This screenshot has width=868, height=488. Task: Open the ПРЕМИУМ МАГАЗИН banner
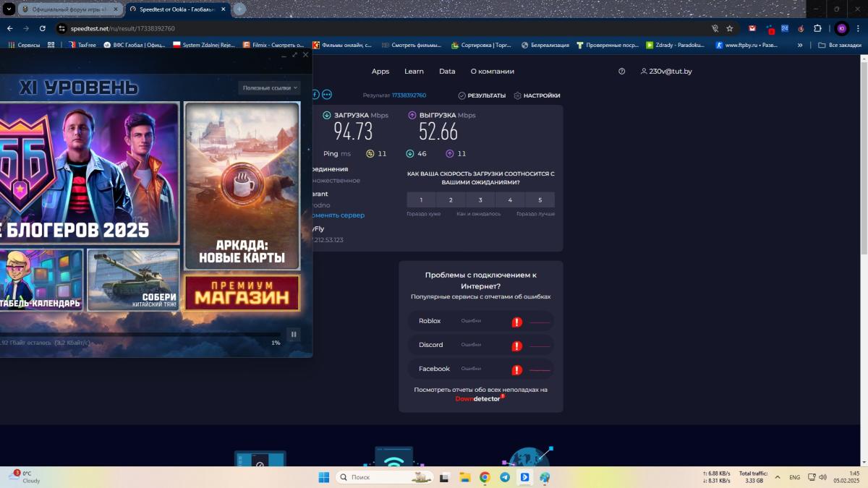click(x=242, y=293)
